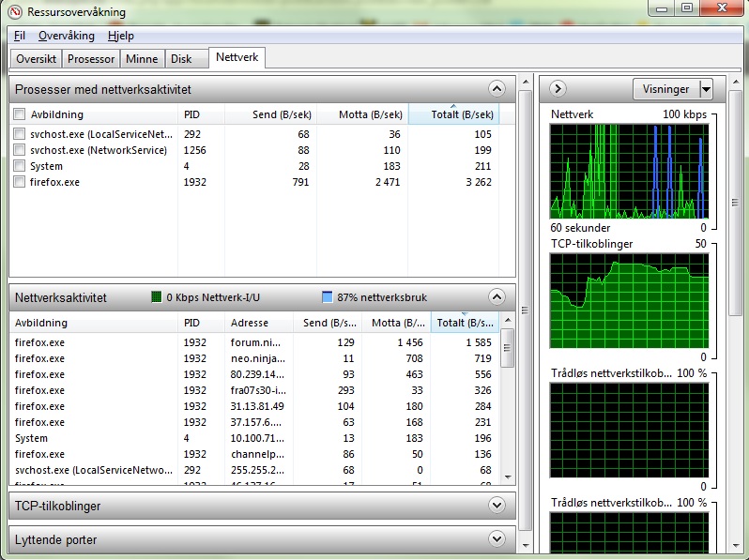Viewport: 749px width, 560px height.
Task: Click the first Trådløs nettverkstilkobling graph
Action: (629, 431)
